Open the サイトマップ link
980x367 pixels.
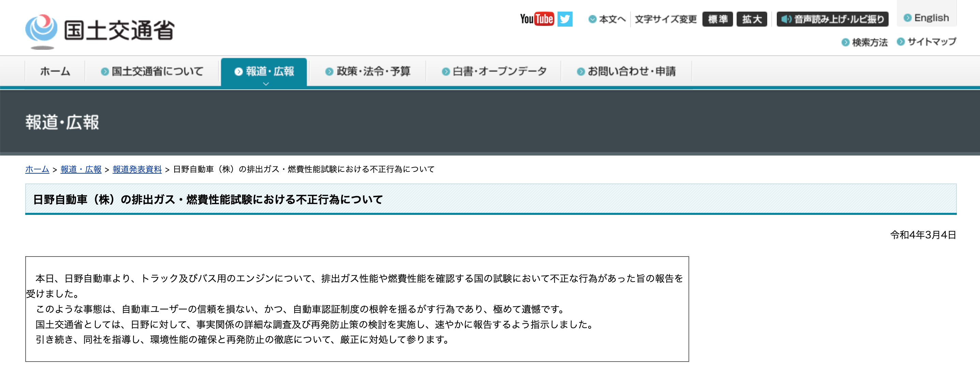coord(926,42)
